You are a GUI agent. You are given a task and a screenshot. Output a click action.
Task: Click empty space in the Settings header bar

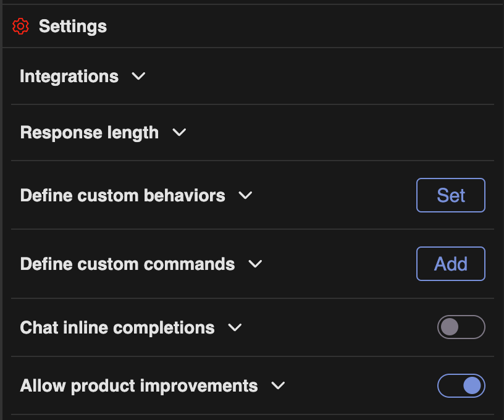coord(309,27)
